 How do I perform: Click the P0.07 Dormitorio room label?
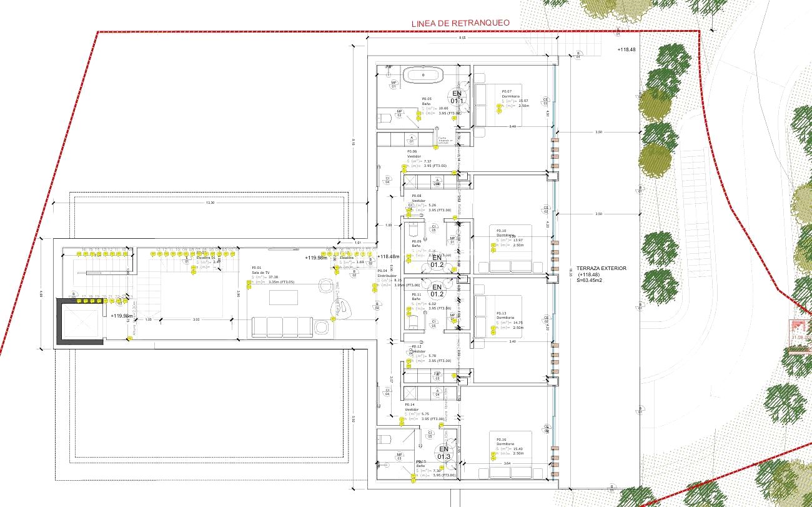tap(512, 93)
